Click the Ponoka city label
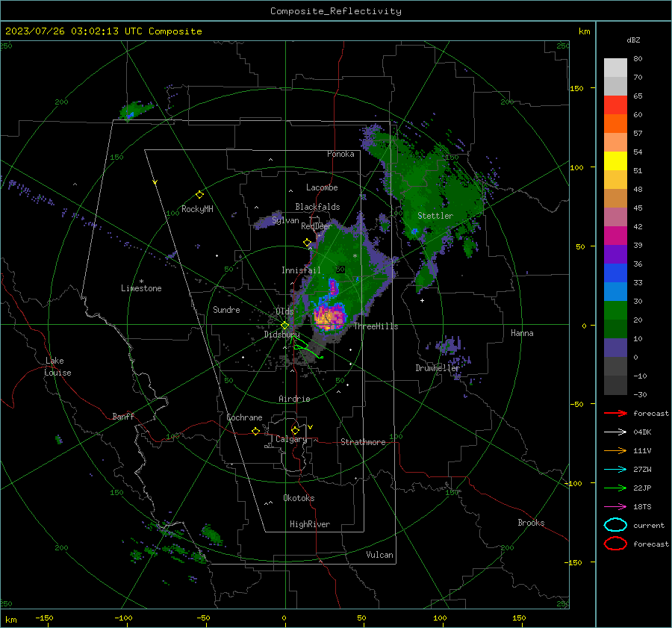672x628 pixels. tap(340, 154)
